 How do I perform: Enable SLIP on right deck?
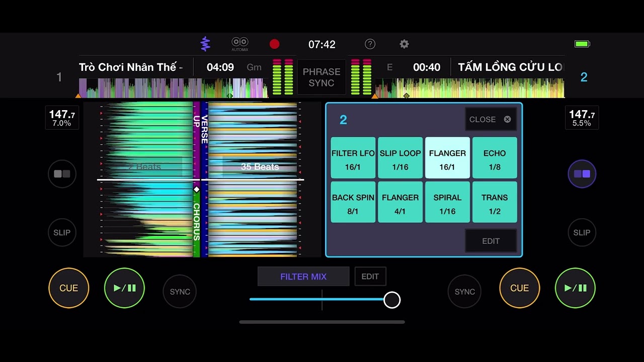tap(582, 232)
